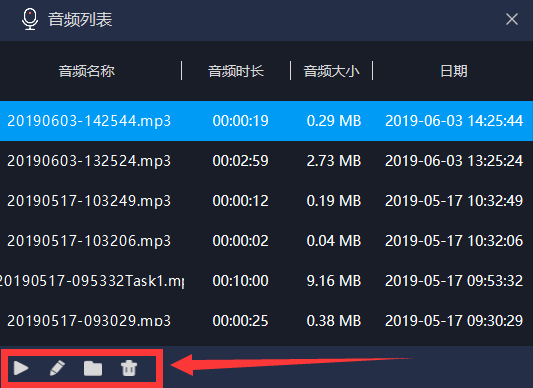Screen dimensions: 533x388
Task: Click the microphone icon in title bar
Action: (30, 19)
